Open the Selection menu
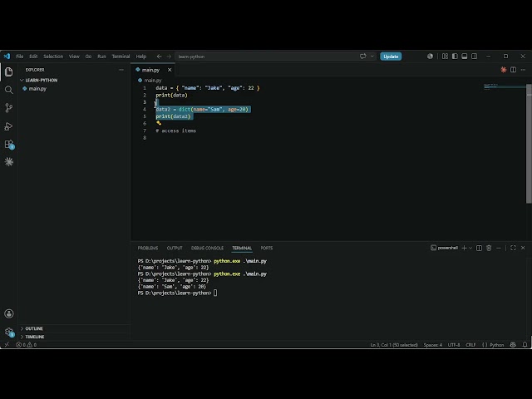532x399 pixels. coord(53,57)
